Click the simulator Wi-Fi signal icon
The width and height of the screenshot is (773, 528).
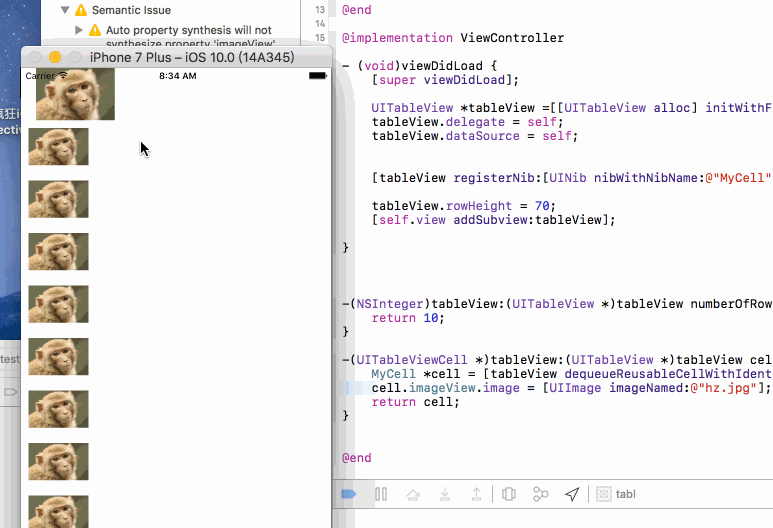coord(63,75)
